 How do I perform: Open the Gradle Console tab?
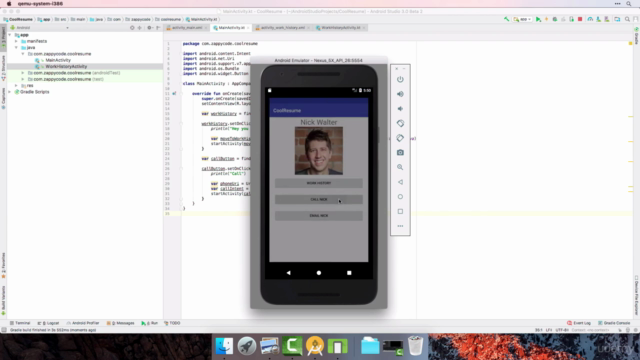coord(614,323)
